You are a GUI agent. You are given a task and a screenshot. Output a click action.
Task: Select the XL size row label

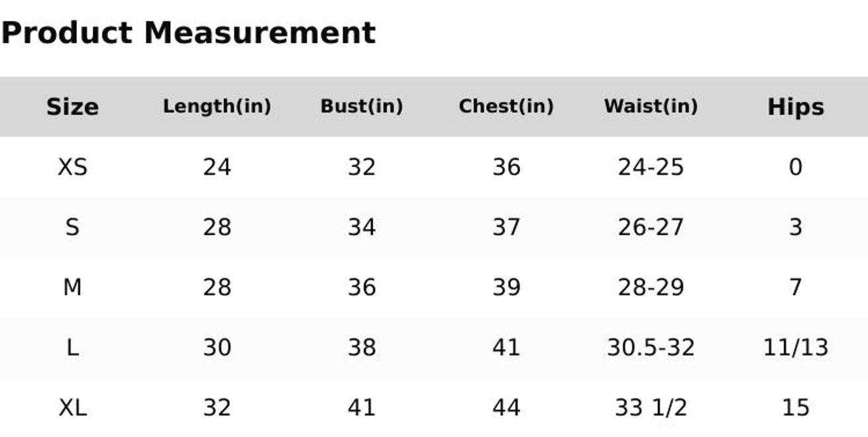(72, 407)
